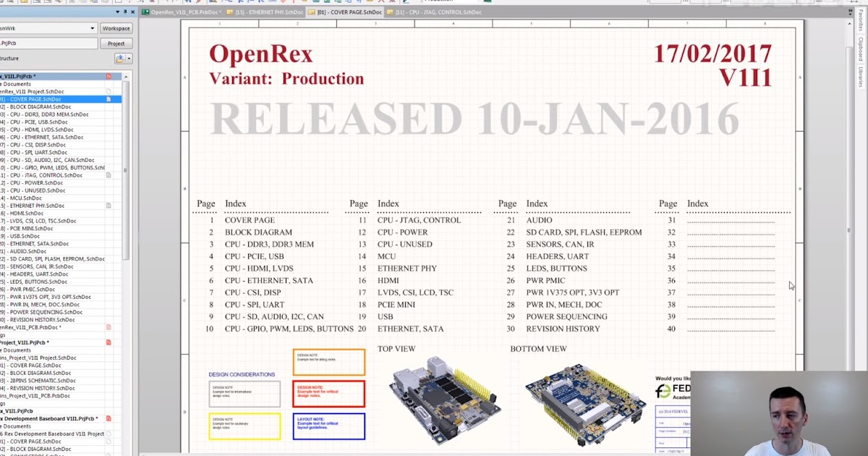Open the Libraries side panel tab
Screen dimensions: 868x456
pyautogui.click(x=861, y=77)
